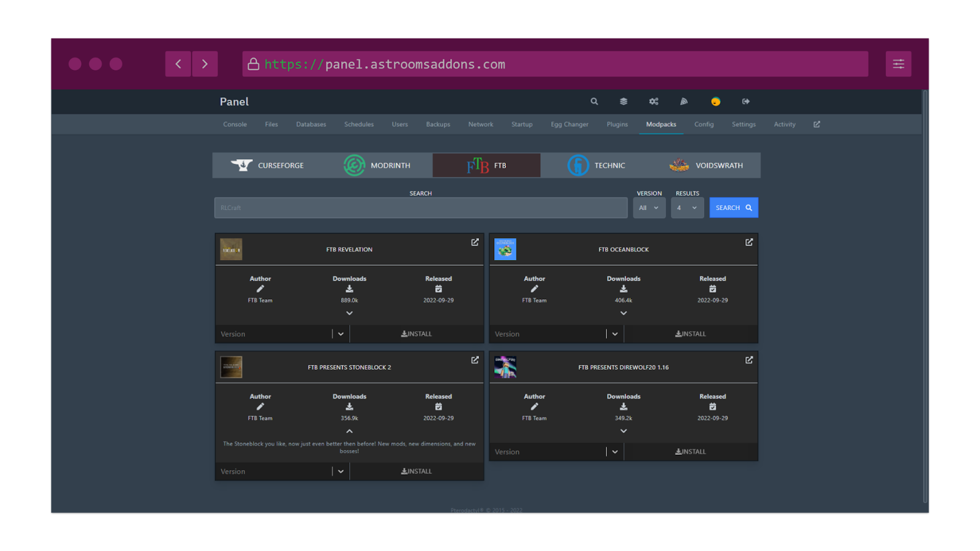Open the RESULTS count dropdown
This screenshot has height=551, width=980.
[687, 208]
